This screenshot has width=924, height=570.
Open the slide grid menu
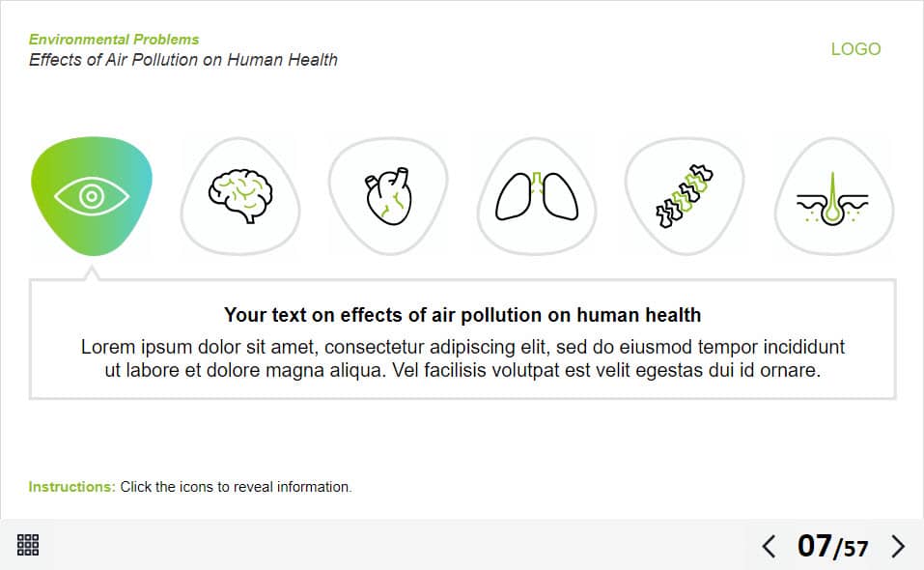tap(28, 545)
